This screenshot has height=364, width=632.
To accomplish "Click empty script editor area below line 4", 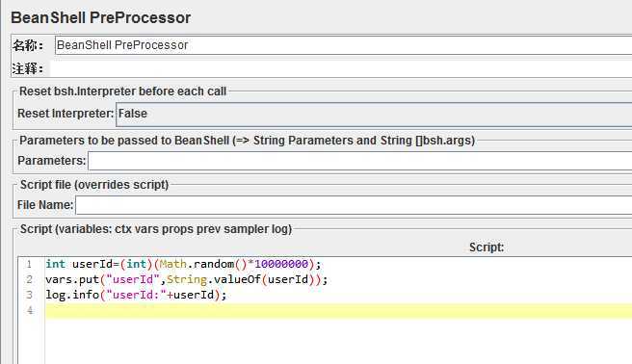I will [x=338, y=342].
